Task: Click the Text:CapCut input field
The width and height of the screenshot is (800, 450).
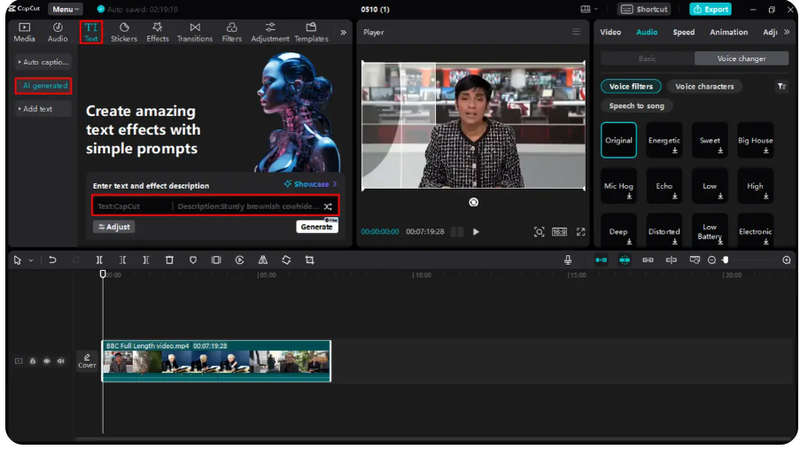Action: [x=133, y=206]
